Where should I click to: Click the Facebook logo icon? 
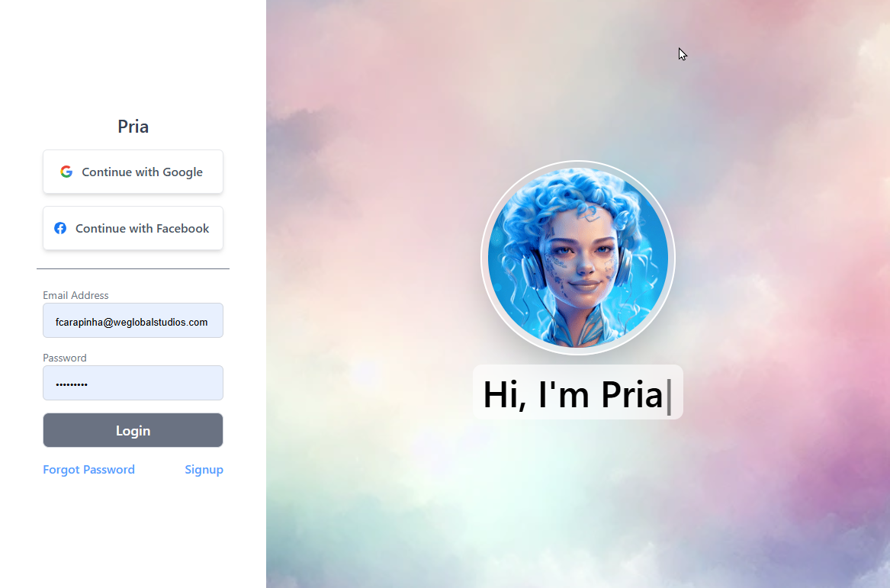pyautogui.click(x=60, y=228)
